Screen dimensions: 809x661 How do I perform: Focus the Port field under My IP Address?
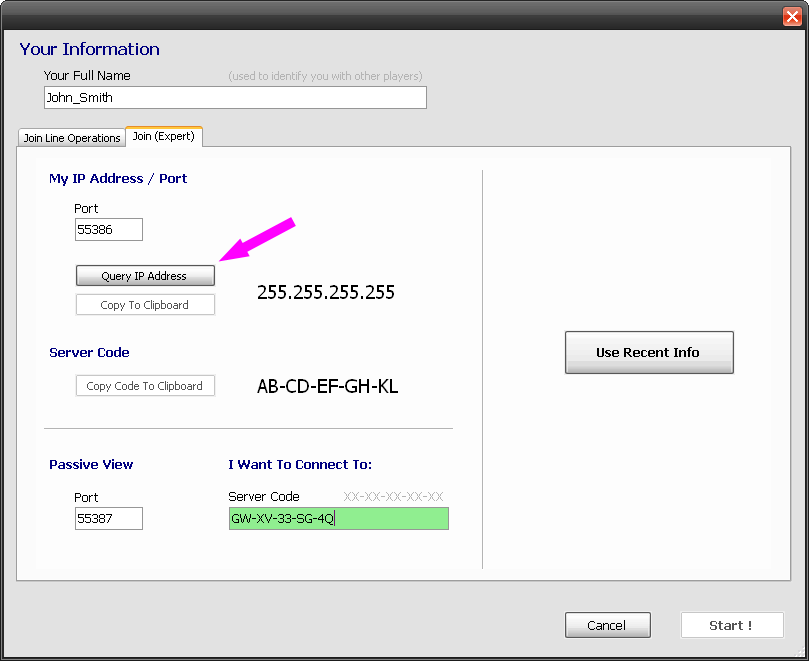point(109,230)
